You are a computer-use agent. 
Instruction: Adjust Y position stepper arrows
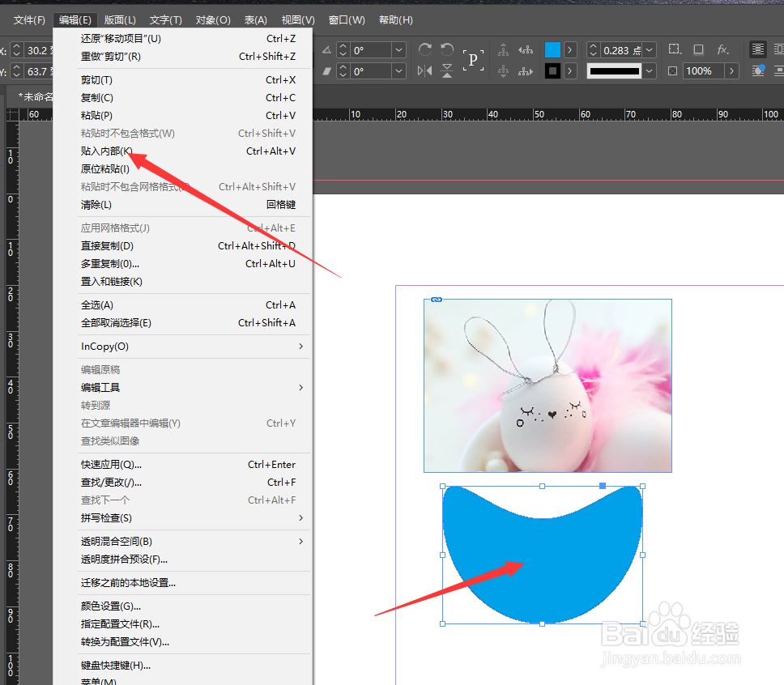tap(16, 71)
